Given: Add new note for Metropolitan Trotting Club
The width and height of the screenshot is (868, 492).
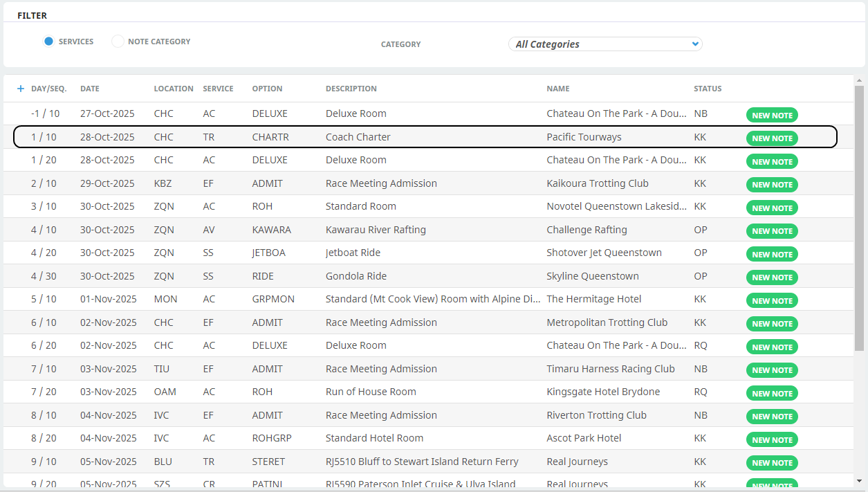Looking at the screenshot, I should click(772, 324).
